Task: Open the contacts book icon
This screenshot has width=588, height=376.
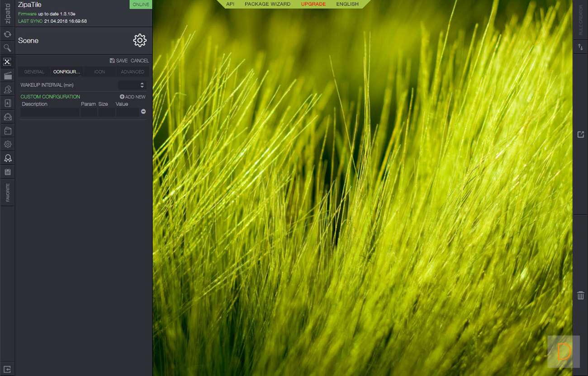Action: (7, 103)
